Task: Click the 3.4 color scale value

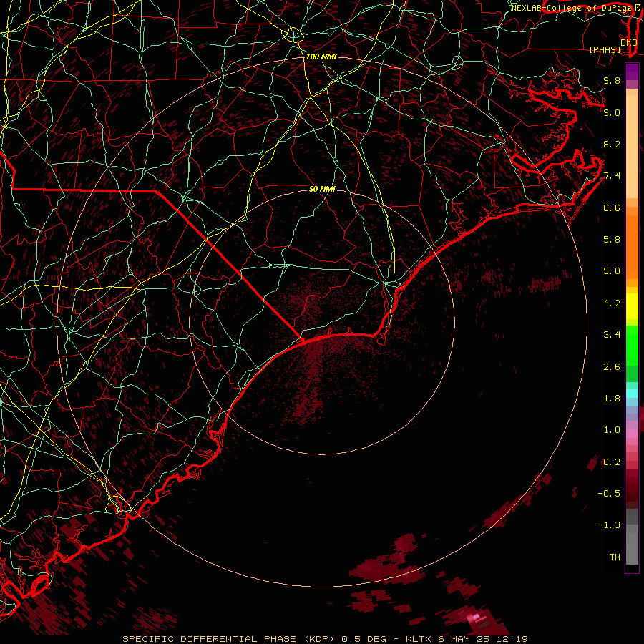Action: click(x=612, y=335)
